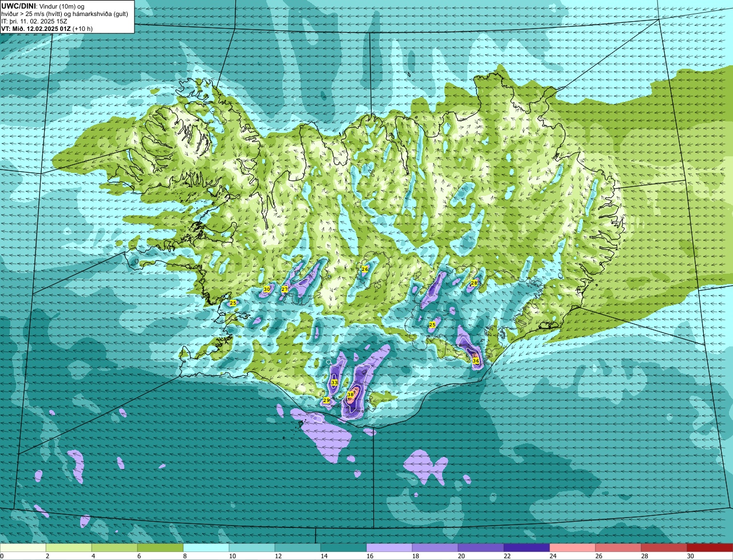Image resolution: width=733 pixels, height=560 pixels.
Task: Click the legend scale tick label 10
Action: point(232,556)
